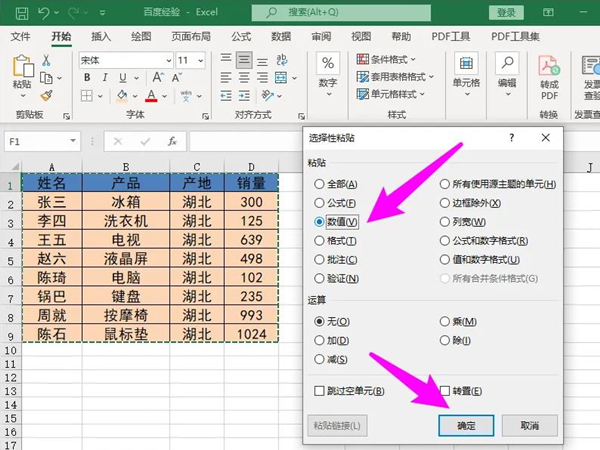Screen dimensions: 600x450
Task: Click the Undo arrow in title bar
Action: [45, 13]
